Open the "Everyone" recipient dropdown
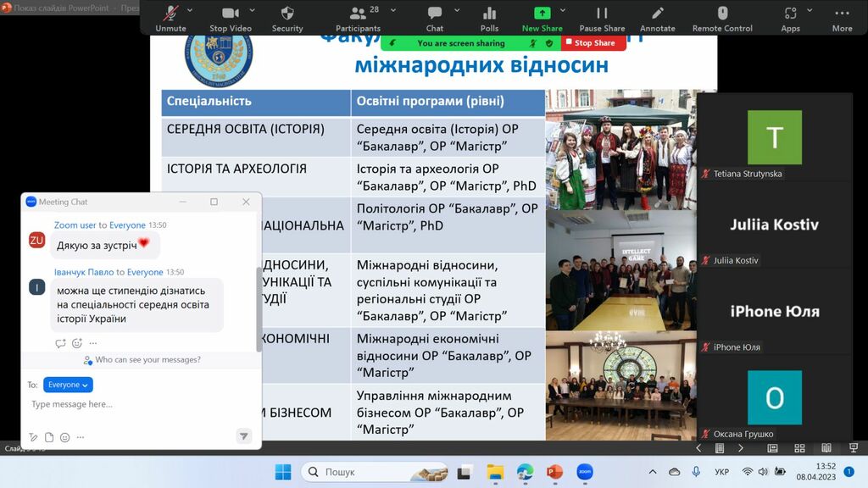The height and width of the screenshot is (488, 868). (x=68, y=385)
